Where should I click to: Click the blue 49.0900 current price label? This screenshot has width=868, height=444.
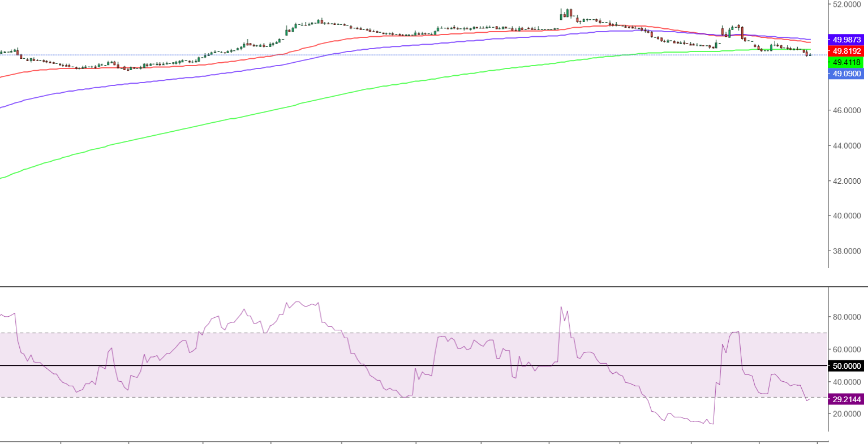tap(846, 74)
